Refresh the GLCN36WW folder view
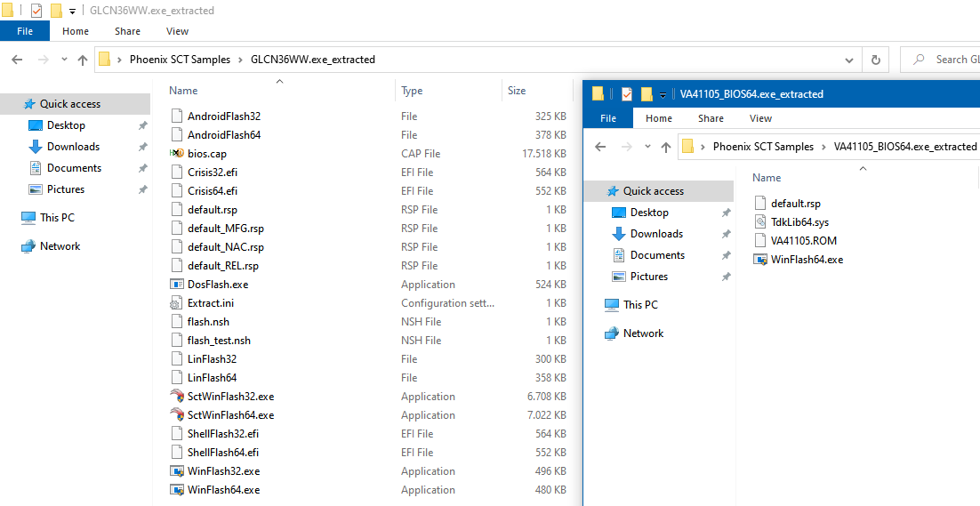980x506 pixels. [876, 60]
